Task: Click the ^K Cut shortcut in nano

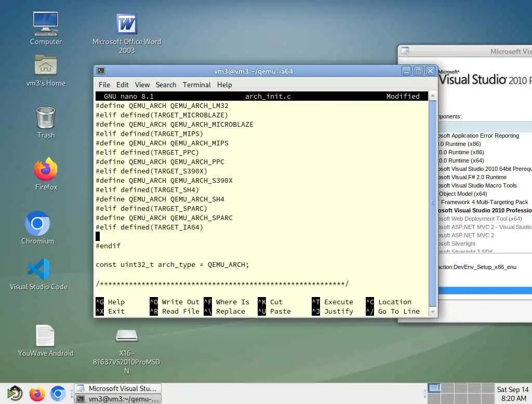Action: pos(270,302)
